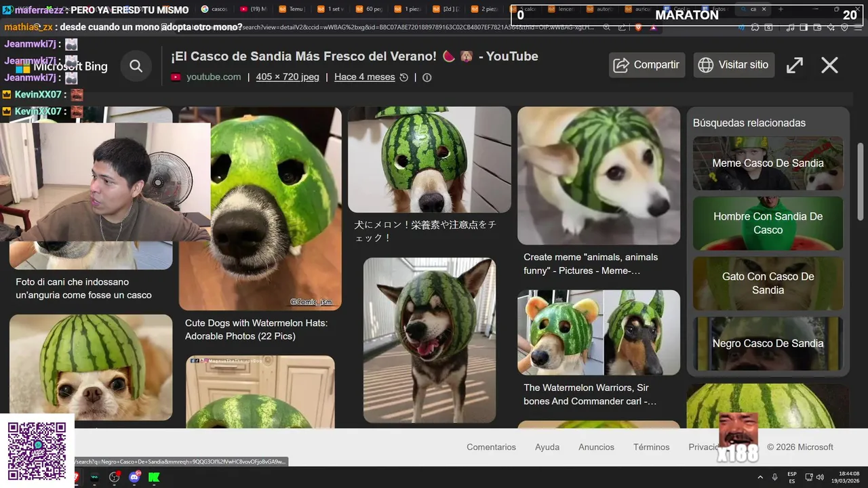Click the ESP ES language indicator
This screenshot has height=488, width=868.
tap(792, 477)
